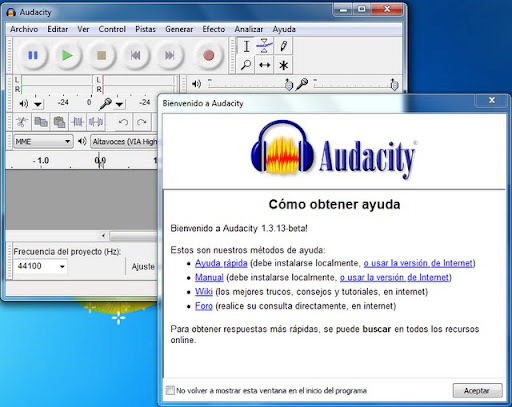This screenshot has width=512, height=407.
Task: Check 'No volver a mostrar esta ventana' checkbox
Action: (170, 390)
